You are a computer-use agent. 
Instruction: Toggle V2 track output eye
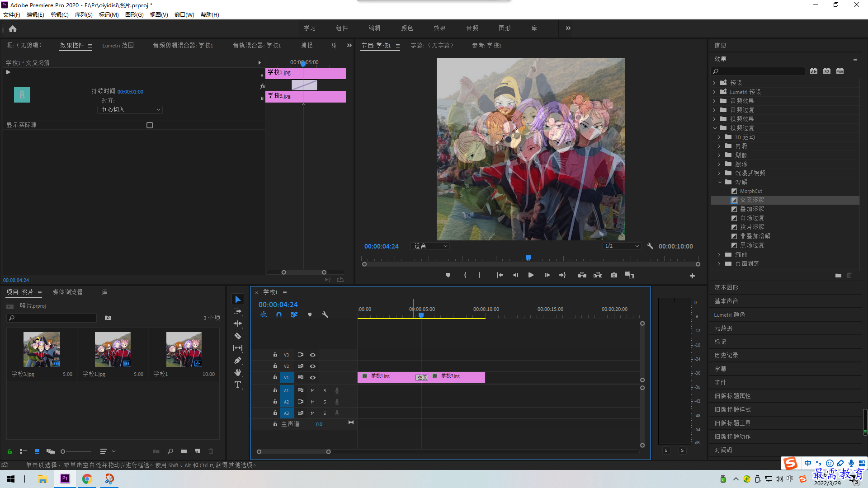pos(312,366)
